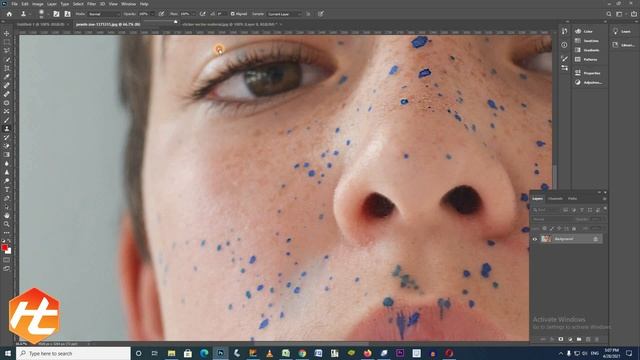Open the Window menu
This screenshot has height=360, width=640.
point(129,4)
